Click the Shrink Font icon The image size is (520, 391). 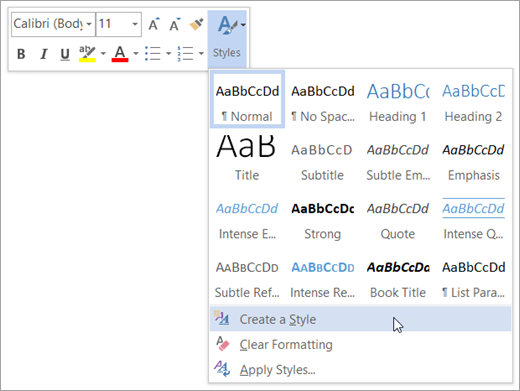175,24
